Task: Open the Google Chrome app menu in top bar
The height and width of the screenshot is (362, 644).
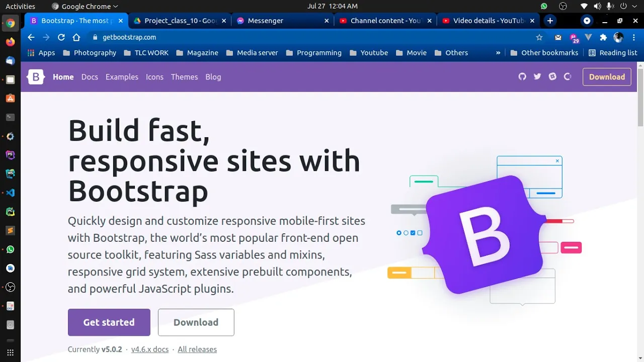Action: click(85, 6)
